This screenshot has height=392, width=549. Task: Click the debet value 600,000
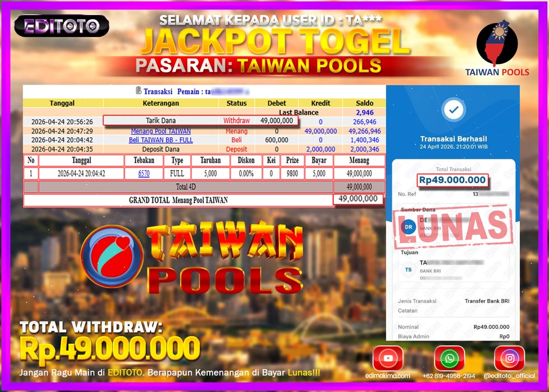277,140
